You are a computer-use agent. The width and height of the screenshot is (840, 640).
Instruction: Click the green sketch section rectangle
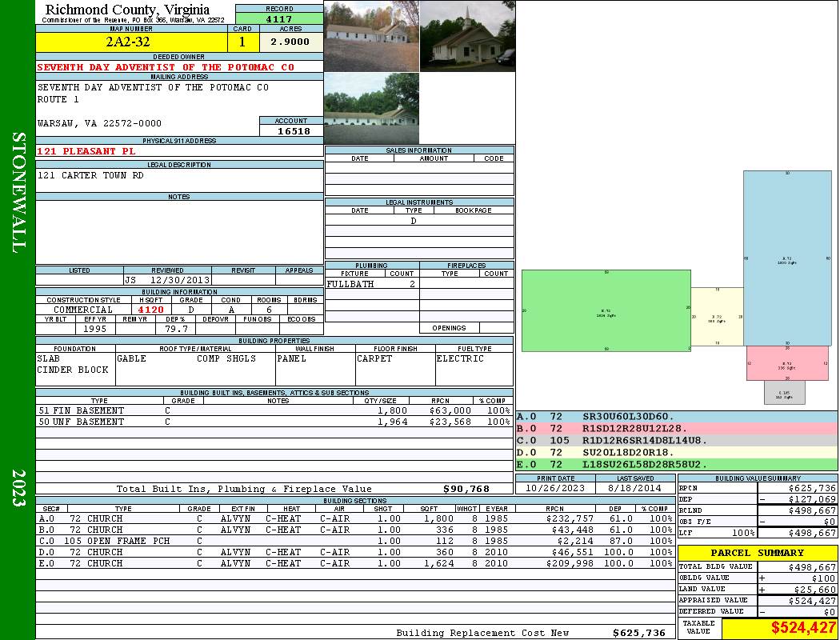tap(606, 310)
